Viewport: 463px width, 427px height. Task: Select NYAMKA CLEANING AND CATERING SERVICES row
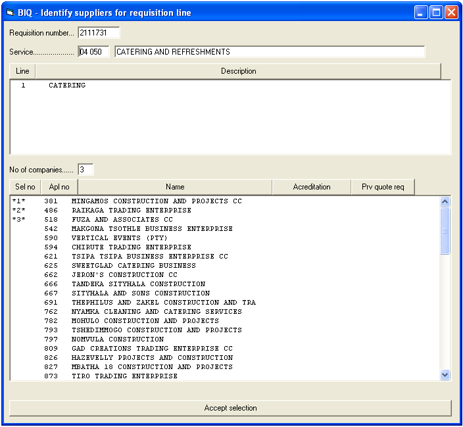(225, 312)
